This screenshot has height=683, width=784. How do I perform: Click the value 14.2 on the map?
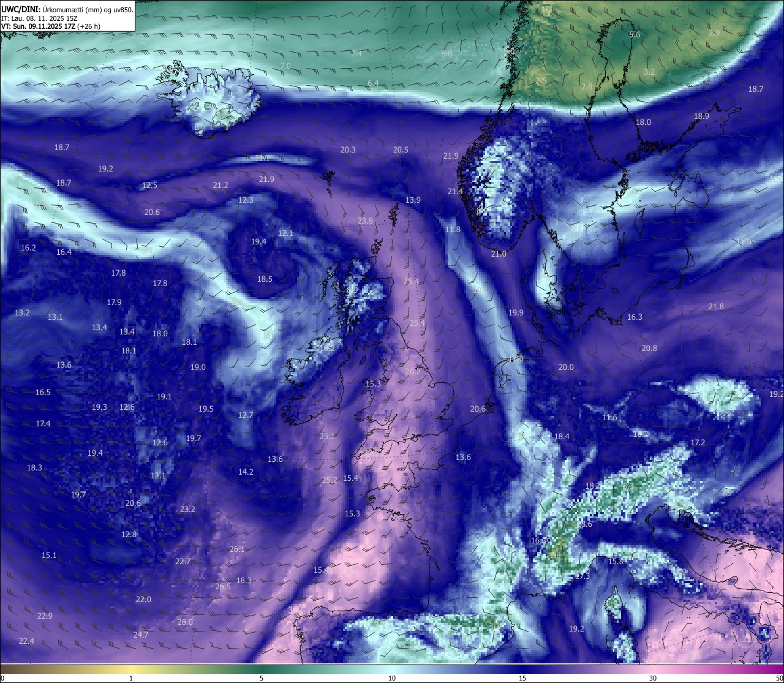point(246,472)
